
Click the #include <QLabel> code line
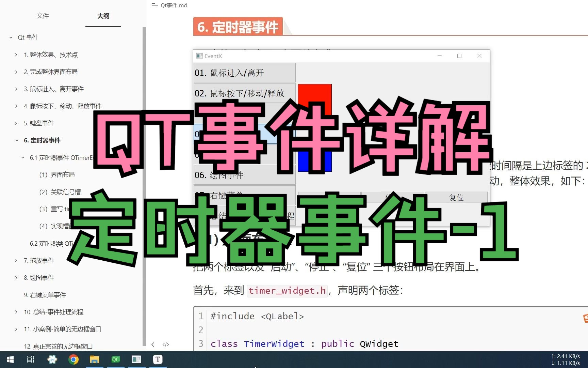click(x=257, y=316)
